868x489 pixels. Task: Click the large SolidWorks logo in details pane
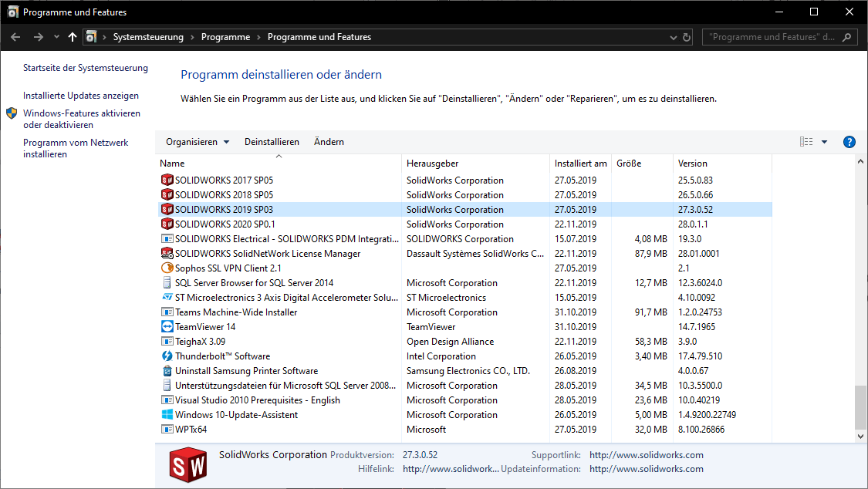pos(188,465)
